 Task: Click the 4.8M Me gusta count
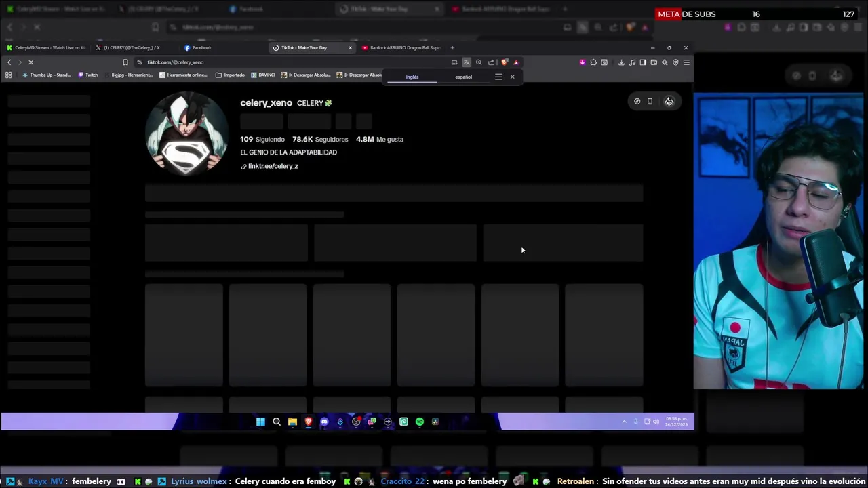[380, 139]
